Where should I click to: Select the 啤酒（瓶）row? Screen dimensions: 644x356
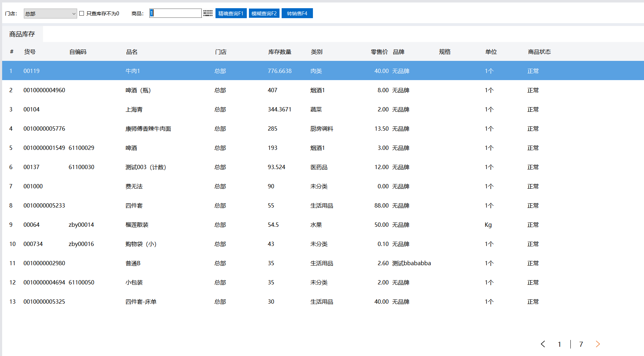point(138,90)
